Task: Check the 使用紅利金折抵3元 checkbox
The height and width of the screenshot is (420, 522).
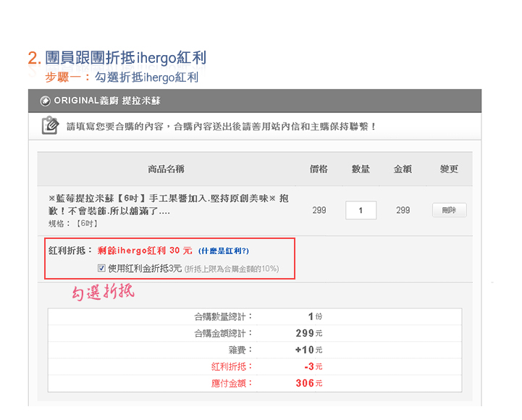Action: point(101,269)
